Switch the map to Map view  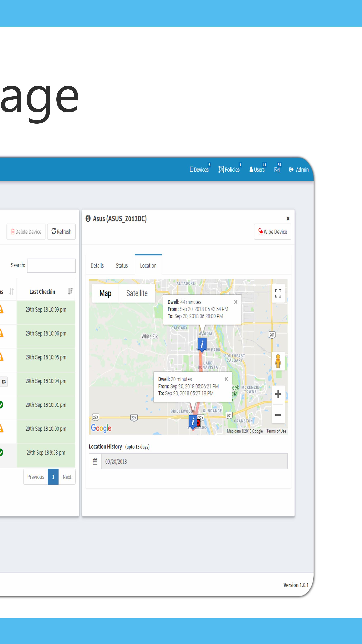coord(105,293)
